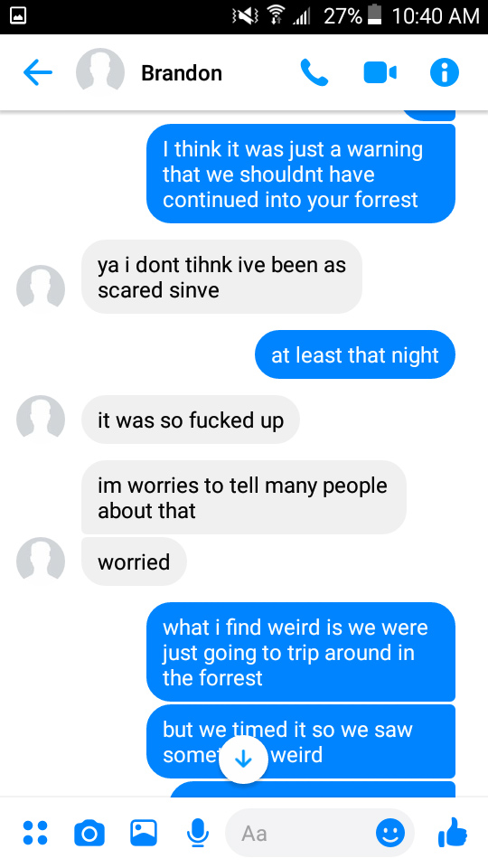Open Brandon's profile picture in the header

[x=100, y=72]
